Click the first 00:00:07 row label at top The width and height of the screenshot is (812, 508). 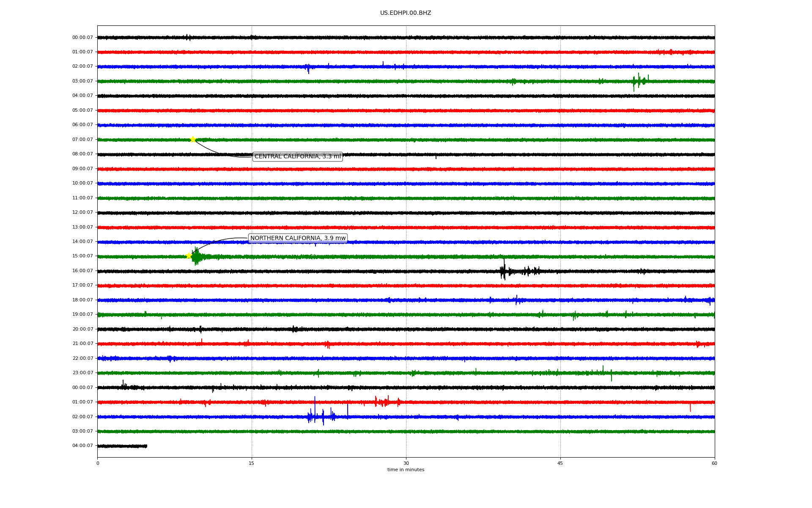(82, 38)
